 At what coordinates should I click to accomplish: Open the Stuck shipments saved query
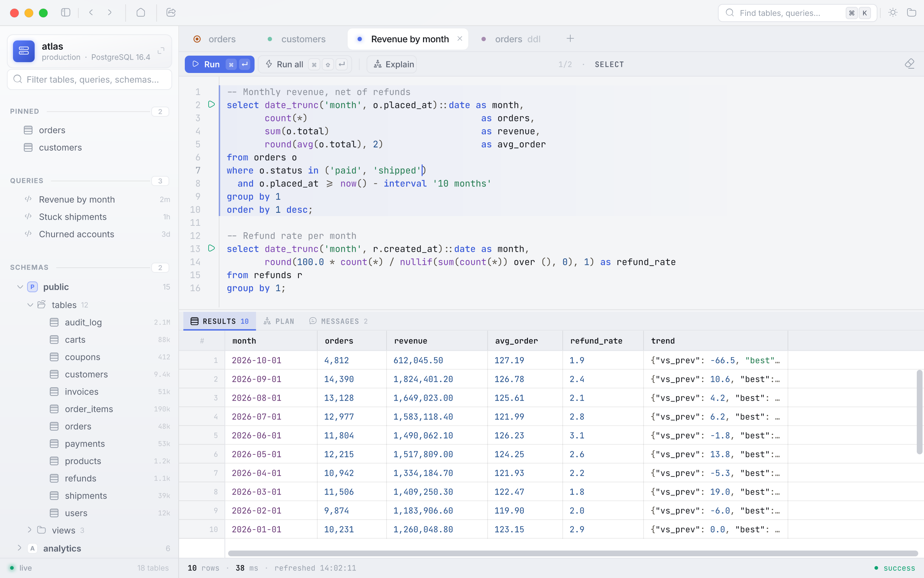pos(90,217)
